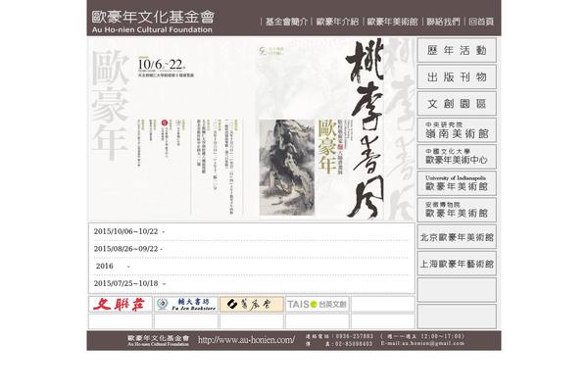The height and width of the screenshot is (392, 588).
Task: Open the 上海歐豪年藝術館 button
Action: (457, 264)
